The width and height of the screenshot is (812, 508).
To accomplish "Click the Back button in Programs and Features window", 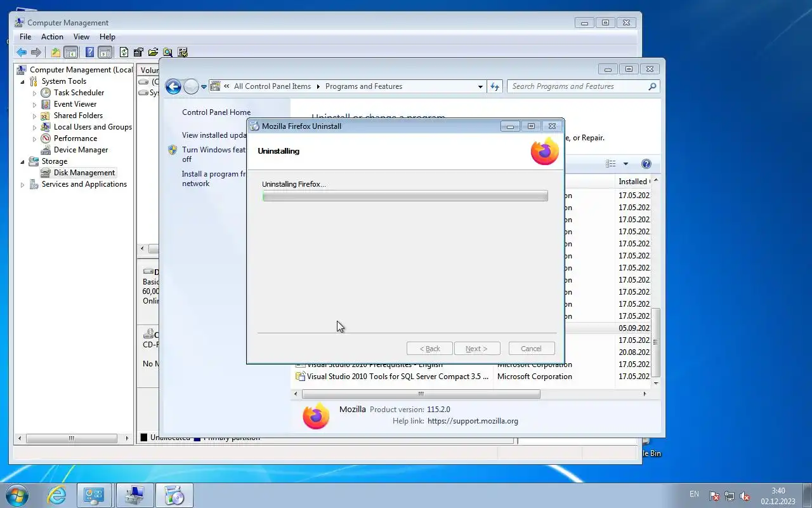I will [173, 86].
